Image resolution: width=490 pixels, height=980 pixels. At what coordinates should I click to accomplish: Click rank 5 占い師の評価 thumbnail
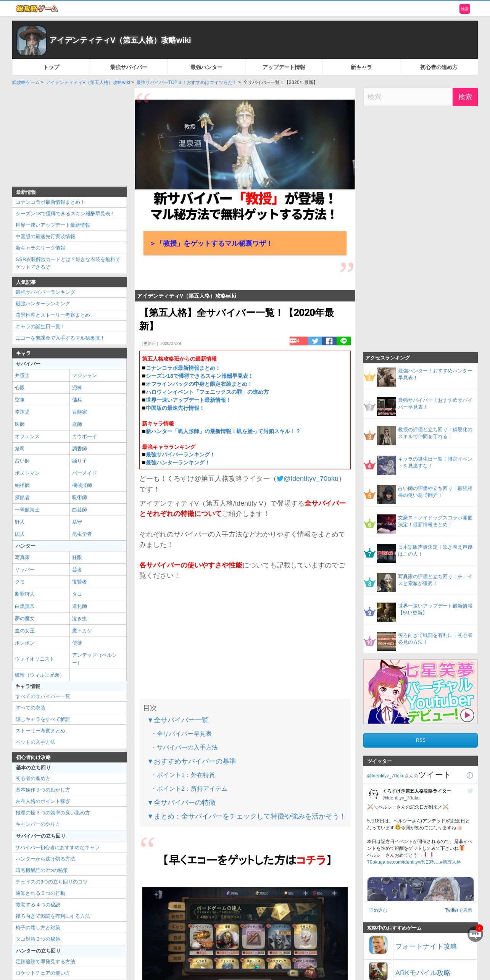(387, 495)
